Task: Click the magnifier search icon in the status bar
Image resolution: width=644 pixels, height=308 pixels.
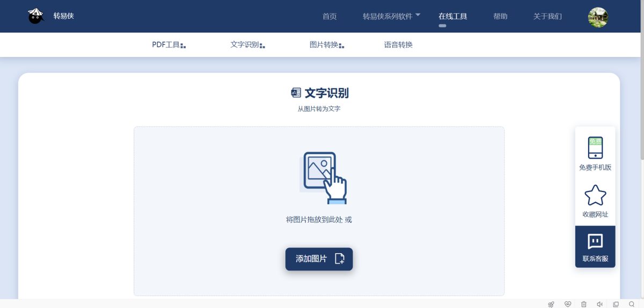Action: tap(632, 304)
